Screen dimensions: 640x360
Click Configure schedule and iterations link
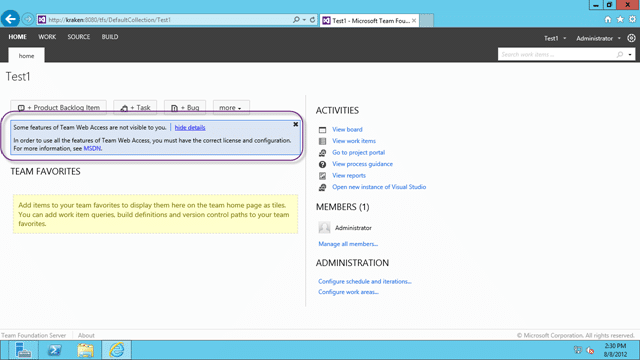365,282
